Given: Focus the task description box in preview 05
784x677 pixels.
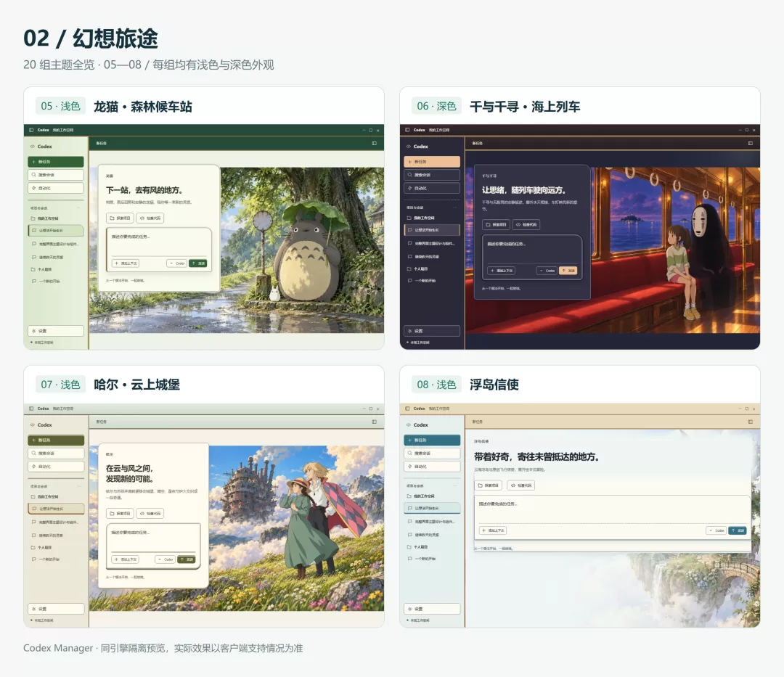Looking at the screenshot, I should click(x=159, y=243).
